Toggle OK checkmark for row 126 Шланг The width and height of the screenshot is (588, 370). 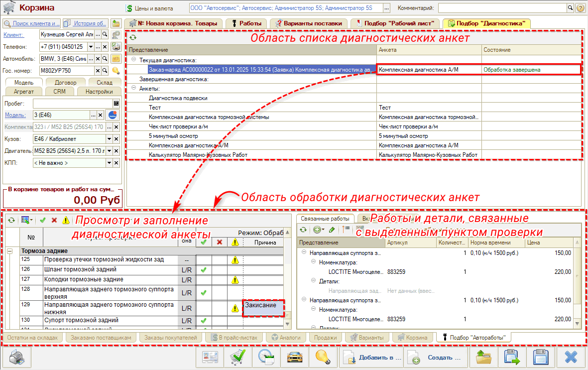pyautogui.click(x=203, y=270)
